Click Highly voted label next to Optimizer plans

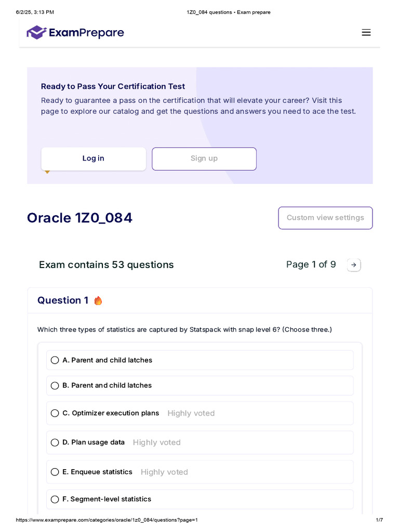[191, 414]
